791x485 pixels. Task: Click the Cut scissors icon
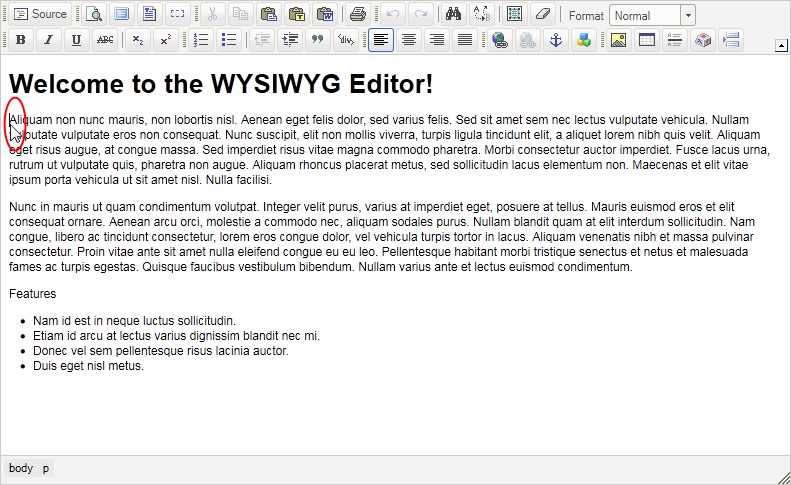212,14
